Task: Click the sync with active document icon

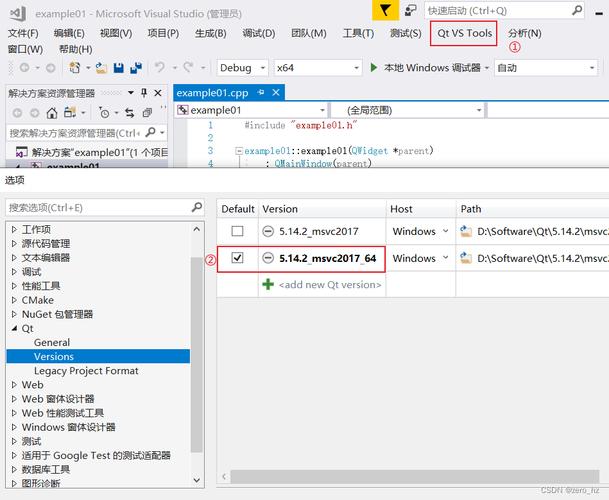Action: coord(130,113)
